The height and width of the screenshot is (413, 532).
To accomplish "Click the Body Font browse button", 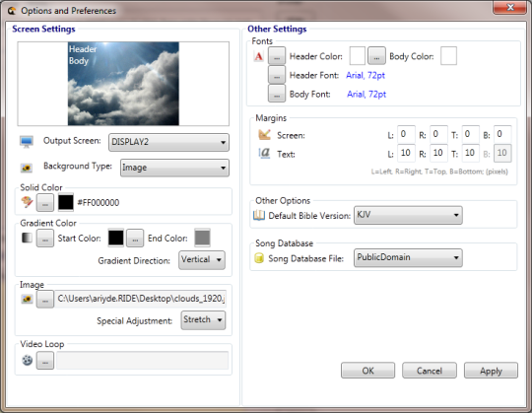I will tap(277, 94).
